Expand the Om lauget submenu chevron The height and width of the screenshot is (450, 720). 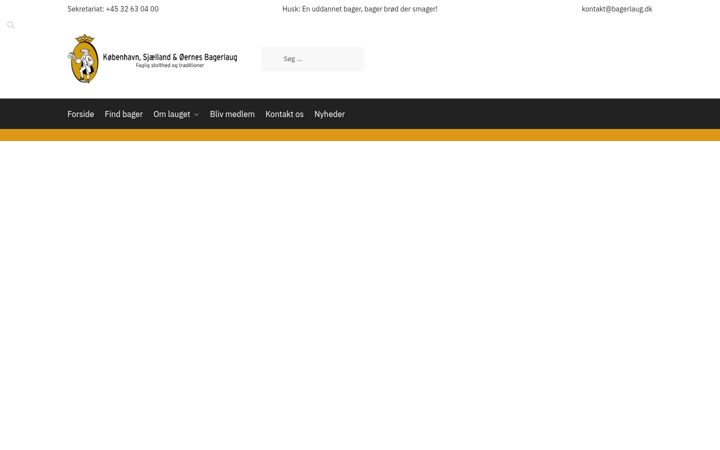click(197, 115)
